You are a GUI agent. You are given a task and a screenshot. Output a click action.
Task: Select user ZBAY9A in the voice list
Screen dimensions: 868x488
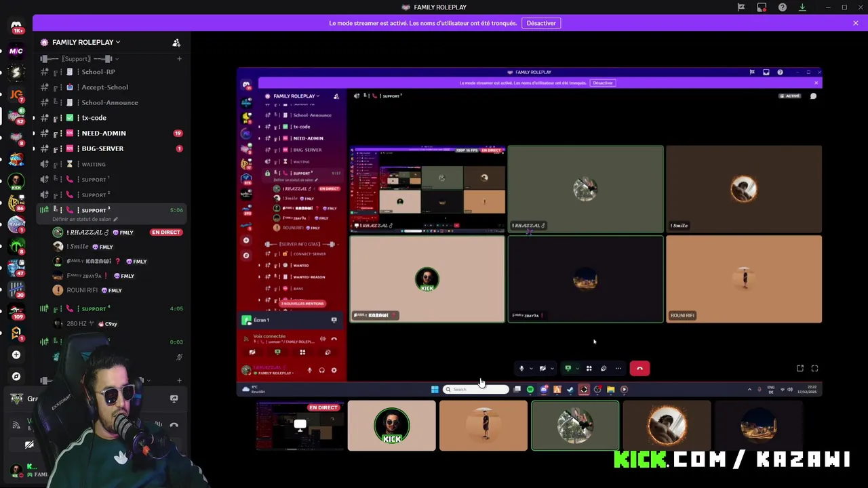(x=95, y=276)
